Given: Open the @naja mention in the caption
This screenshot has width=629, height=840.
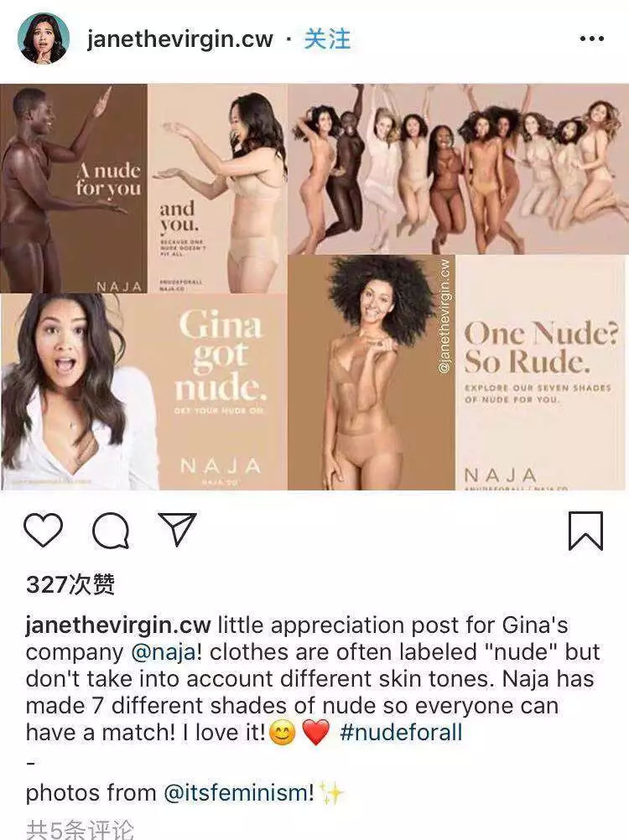Looking at the screenshot, I should 163,652.
